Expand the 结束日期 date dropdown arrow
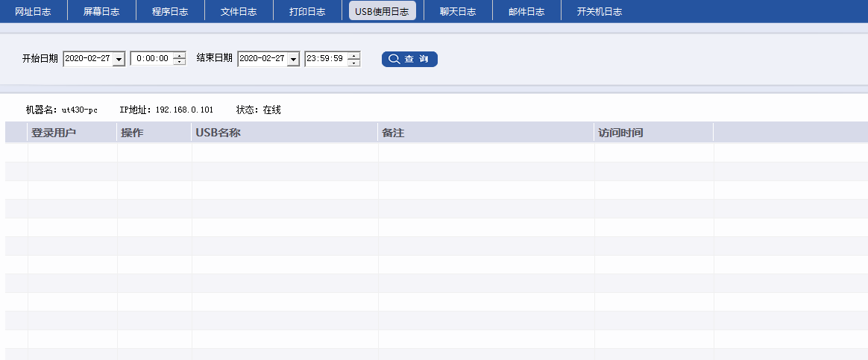868x360 pixels. point(293,59)
